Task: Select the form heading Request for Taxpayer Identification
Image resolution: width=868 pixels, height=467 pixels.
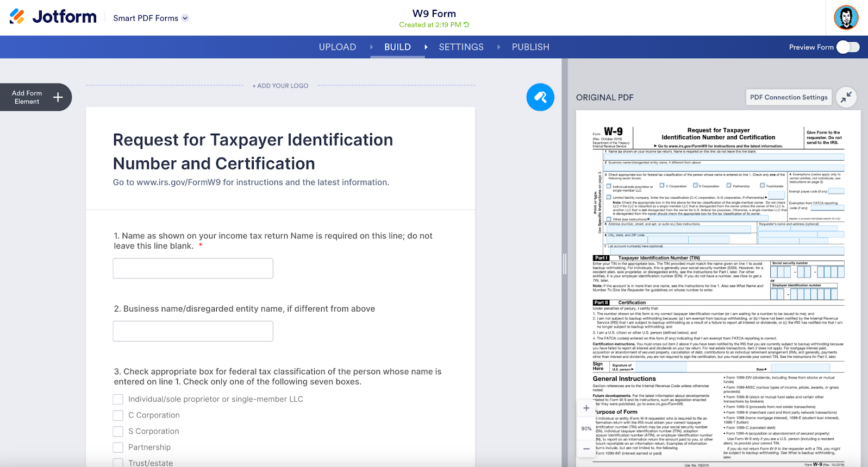Action: coord(253,152)
